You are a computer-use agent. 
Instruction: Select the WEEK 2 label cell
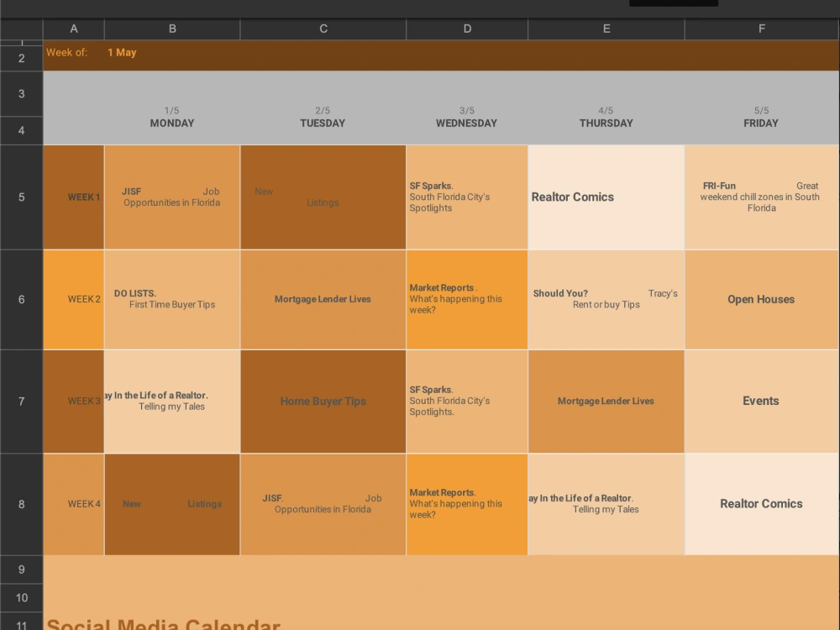pos(74,300)
